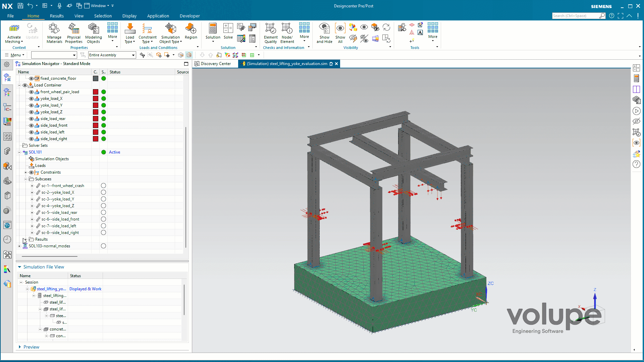Open the History clock sidebar icon
Viewport: 644px width, 362px height.
point(7,239)
